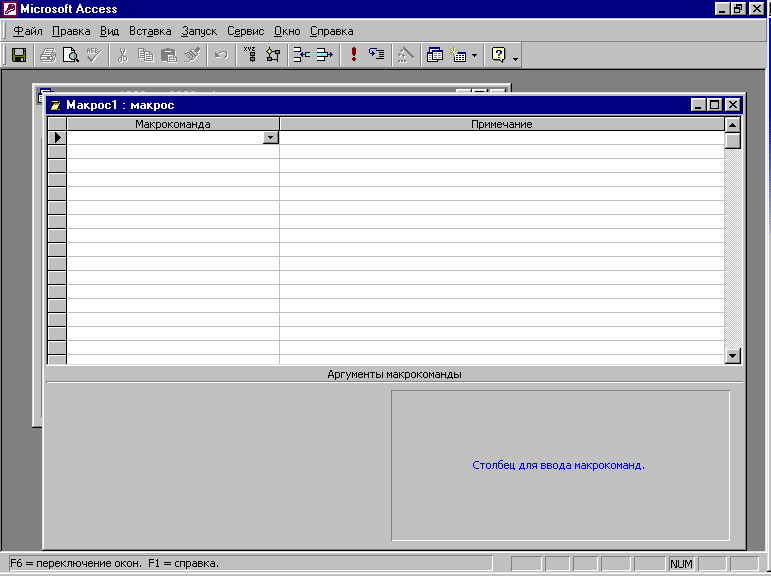Image resolution: width=771 pixels, height=576 pixels.
Task: Open toolbar options arrow beside Help
Action: point(515,59)
